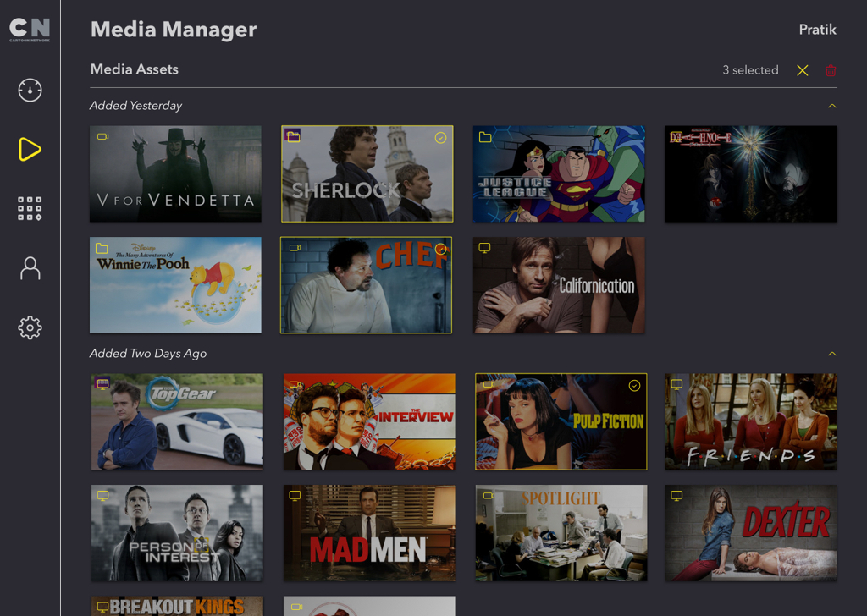
Task: Click the folder icon on Winnie the Pooh
Action: tap(102, 248)
